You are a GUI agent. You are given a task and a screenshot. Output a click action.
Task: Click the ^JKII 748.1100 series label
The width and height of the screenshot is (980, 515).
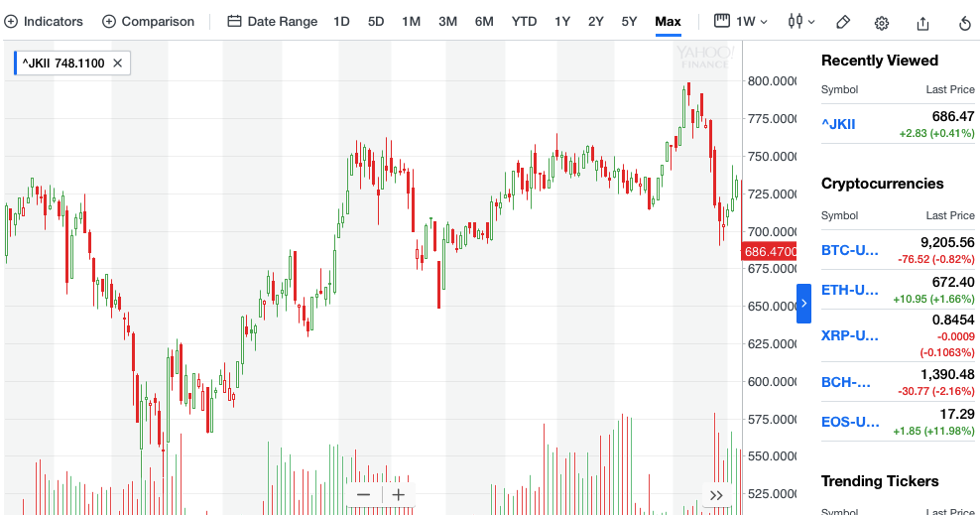point(63,64)
